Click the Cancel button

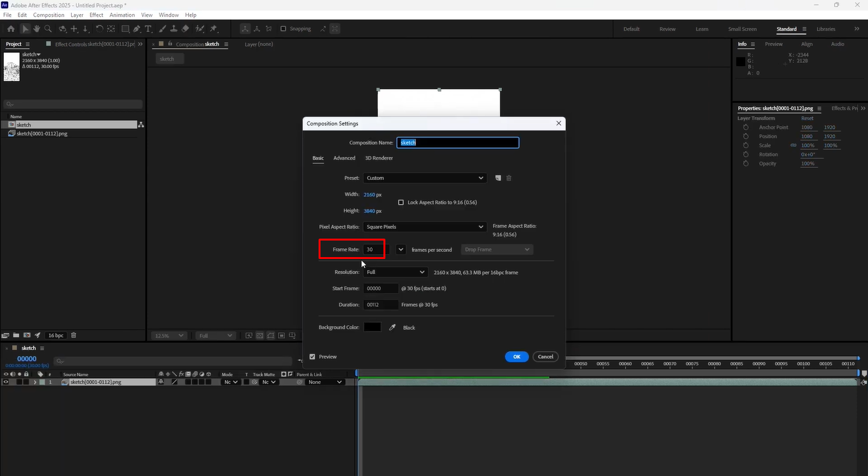pyautogui.click(x=545, y=356)
